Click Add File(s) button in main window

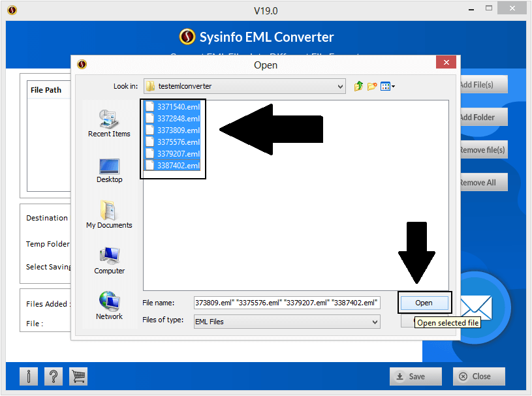pos(484,85)
